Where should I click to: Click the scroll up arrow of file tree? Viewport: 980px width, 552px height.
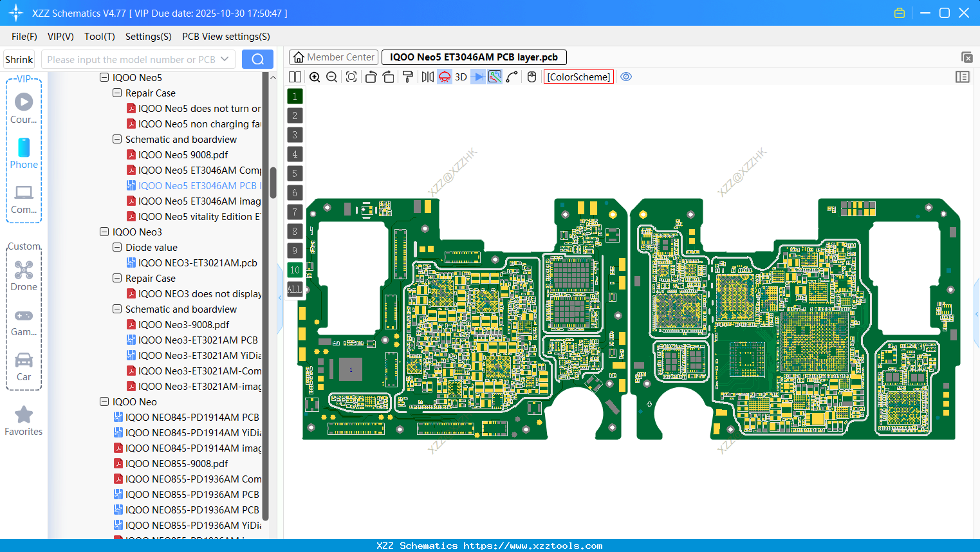[273, 78]
